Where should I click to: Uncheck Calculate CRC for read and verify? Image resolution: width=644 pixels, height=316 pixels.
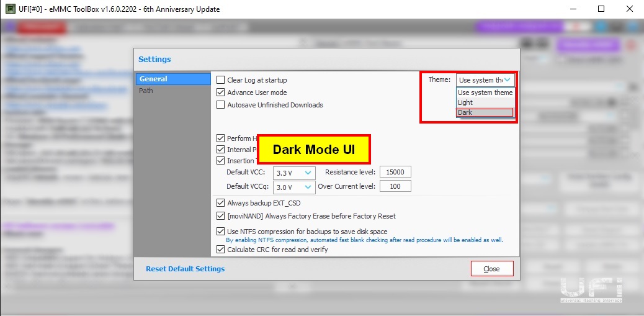click(x=220, y=250)
